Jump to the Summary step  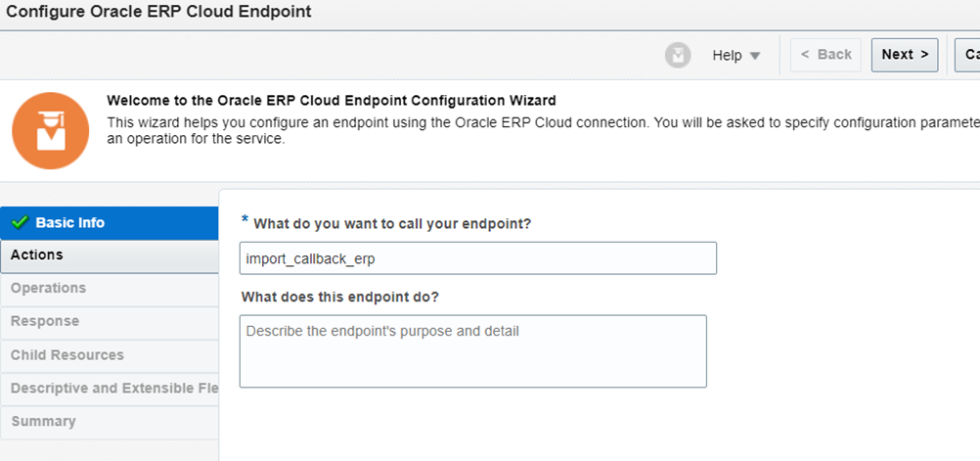click(x=110, y=422)
